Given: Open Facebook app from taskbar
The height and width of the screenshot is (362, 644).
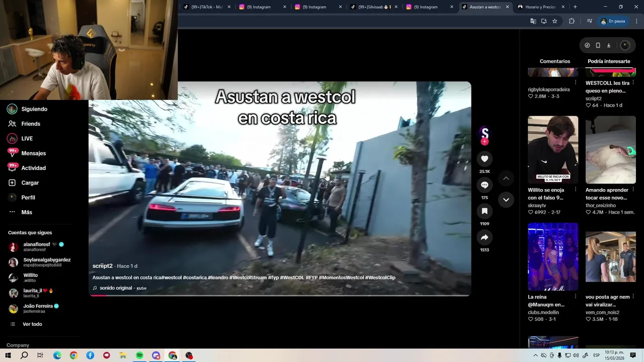Looking at the screenshot, I should [90, 355].
